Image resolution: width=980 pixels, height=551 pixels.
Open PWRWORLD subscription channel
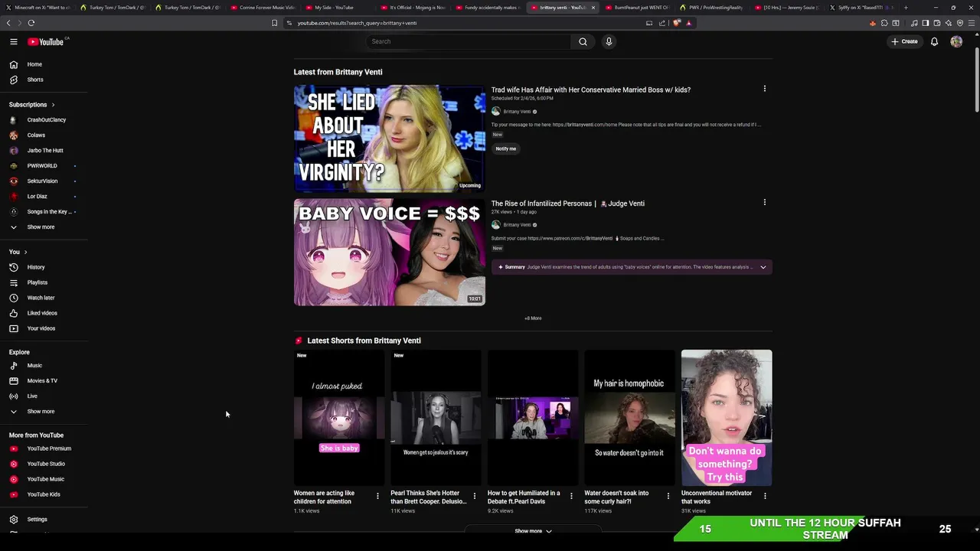[x=44, y=166]
